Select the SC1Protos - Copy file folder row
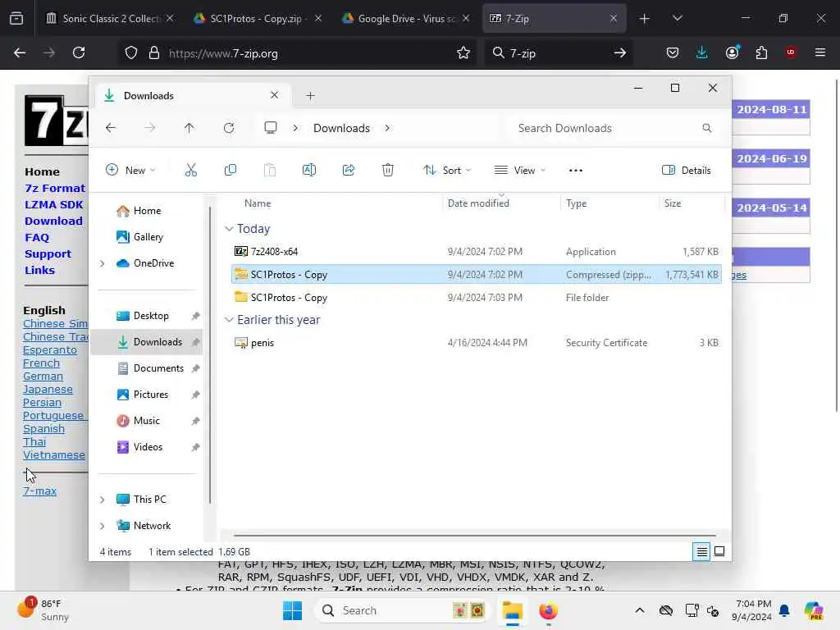Image resolution: width=840 pixels, height=630 pixels. point(477,297)
